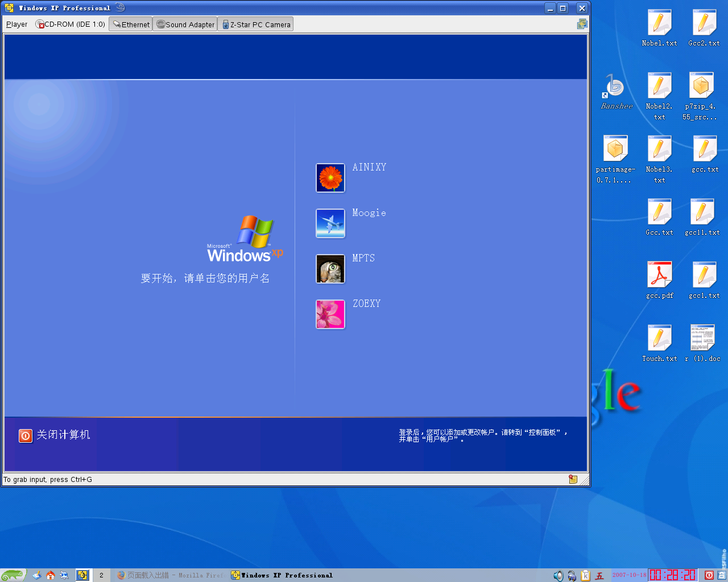Image resolution: width=728 pixels, height=582 pixels.
Task: Click the Moogie airplane avatar
Action: (x=330, y=223)
